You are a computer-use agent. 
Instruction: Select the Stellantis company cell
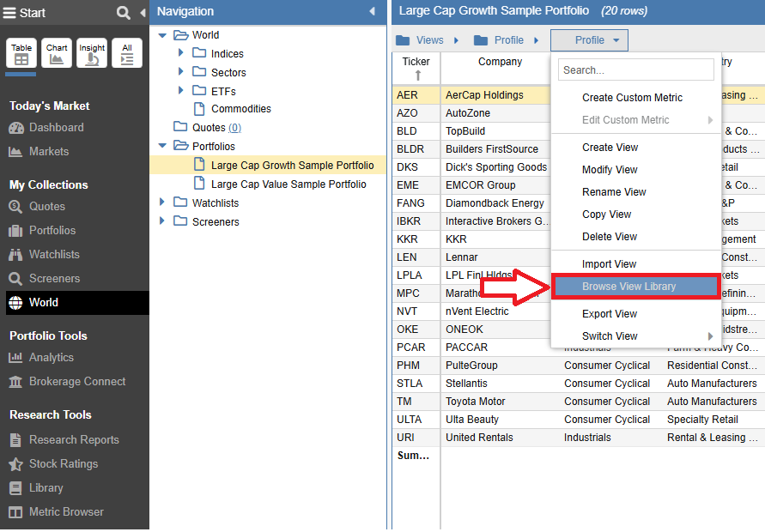pyautogui.click(x=501, y=384)
